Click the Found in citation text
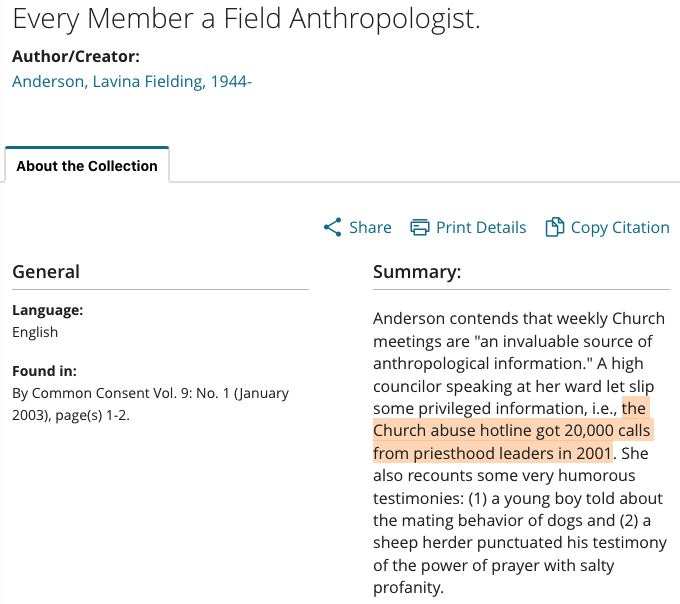This screenshot has width=680, height=604. click(150, 404)
